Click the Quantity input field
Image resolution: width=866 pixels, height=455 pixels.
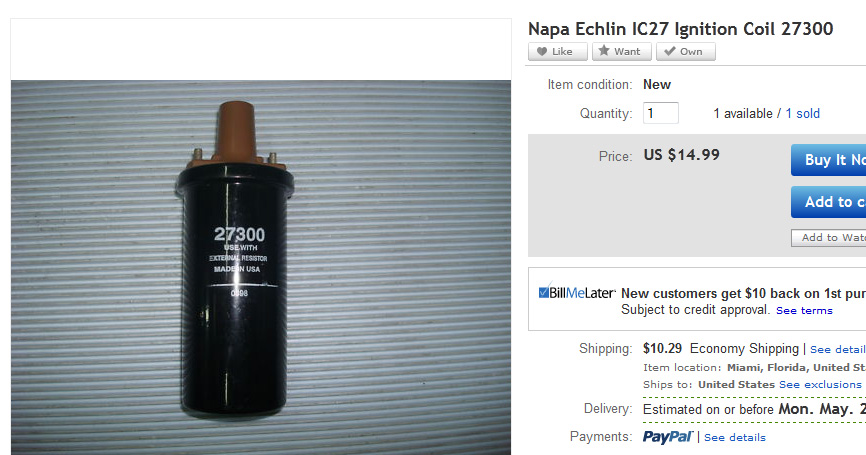pyautogui.click(x=661, y=113)
